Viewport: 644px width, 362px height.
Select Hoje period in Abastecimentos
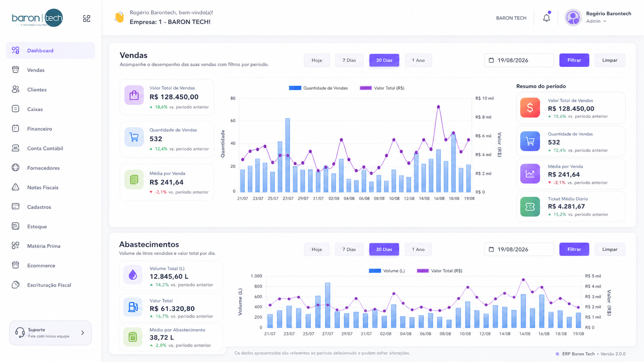click(x=317, y=249)
